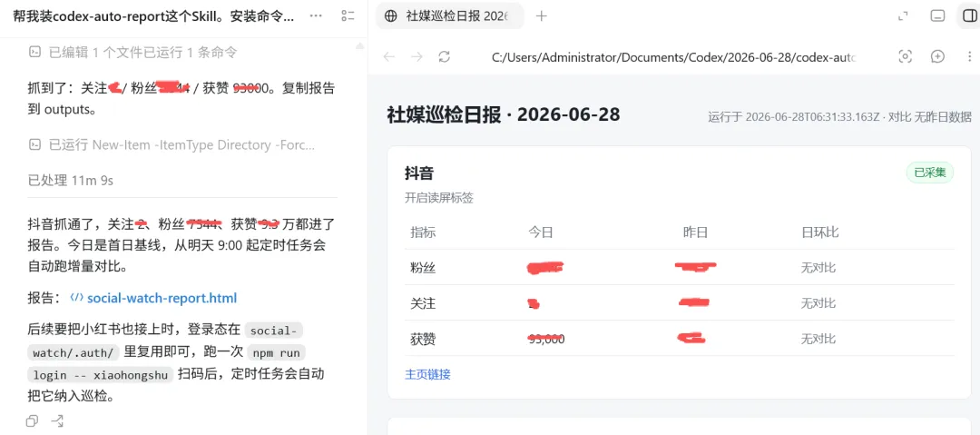
Task: Click the 日环比 column header
Action: click(x=820, y=232)
